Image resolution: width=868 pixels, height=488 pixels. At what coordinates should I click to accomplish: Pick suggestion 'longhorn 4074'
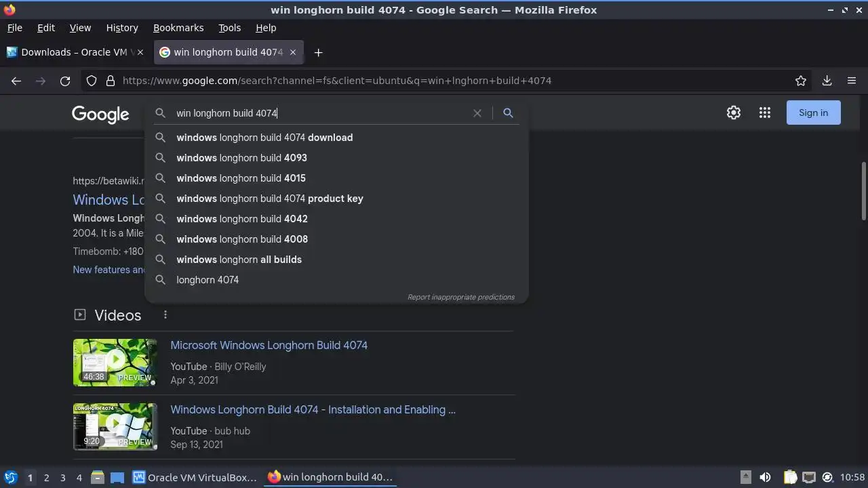[x=336, y=280]
